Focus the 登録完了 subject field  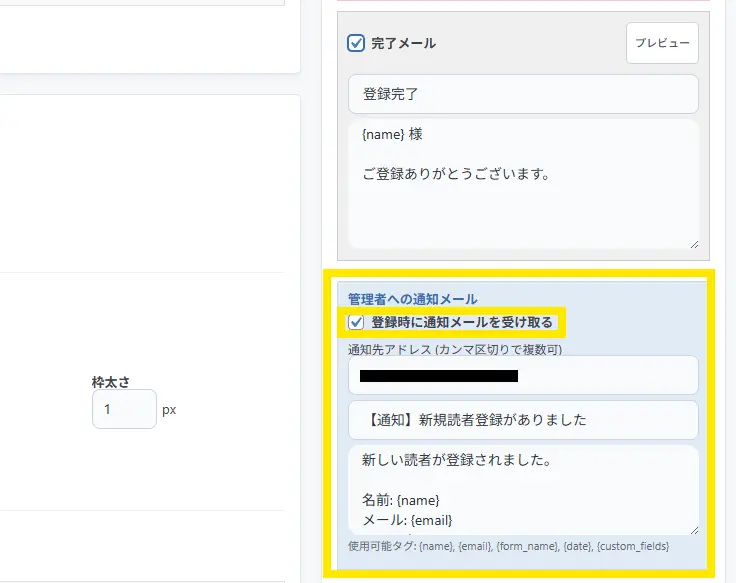(522, 95)
